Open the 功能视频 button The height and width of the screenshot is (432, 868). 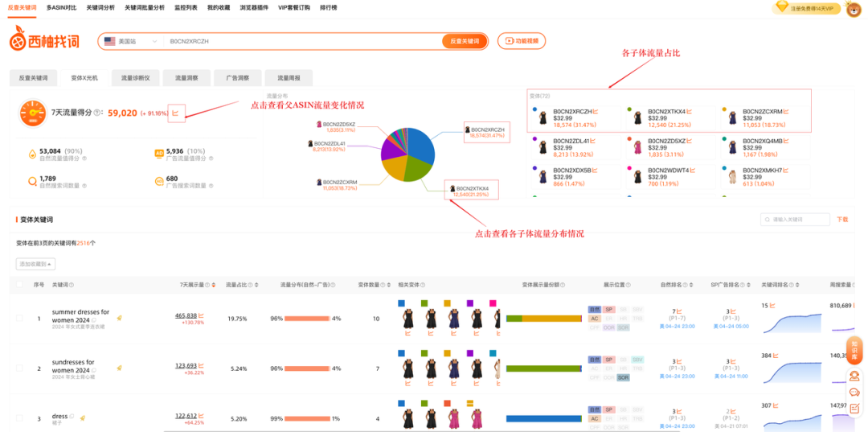coord(522,41)
